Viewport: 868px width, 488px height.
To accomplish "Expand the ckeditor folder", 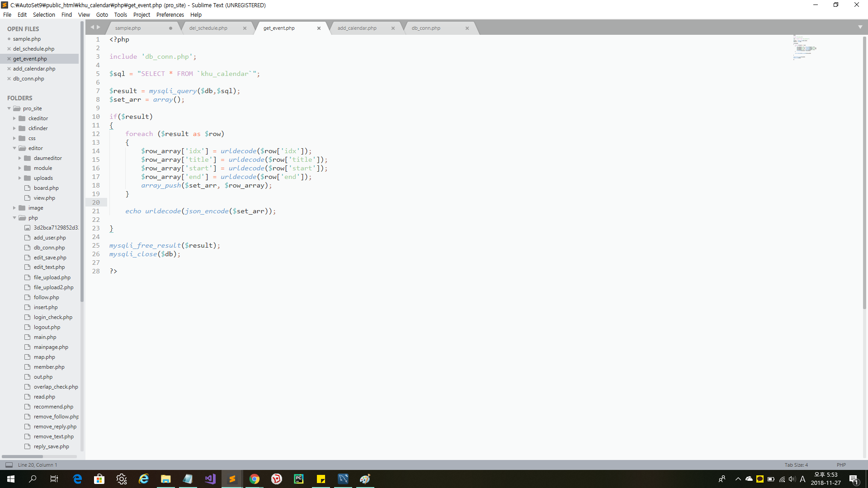I will click(x=14, y=118).
